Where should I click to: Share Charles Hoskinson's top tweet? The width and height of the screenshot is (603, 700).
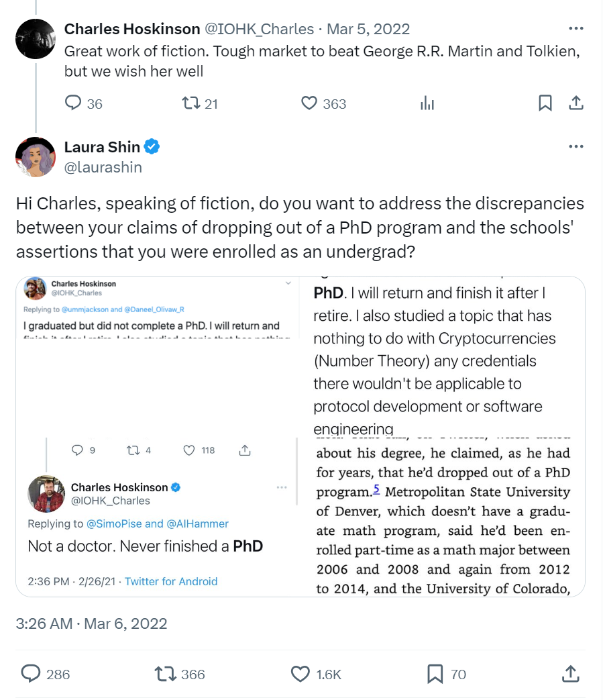(x=575, y=103)
